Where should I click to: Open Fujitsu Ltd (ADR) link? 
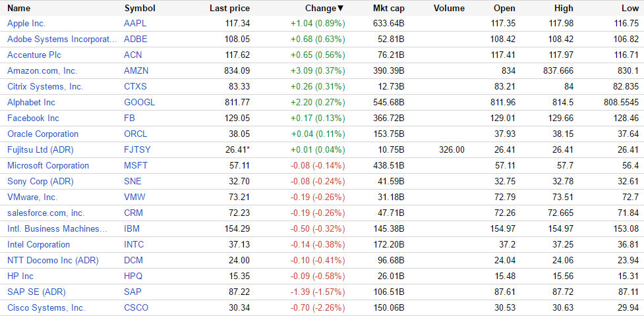[39, 149]
